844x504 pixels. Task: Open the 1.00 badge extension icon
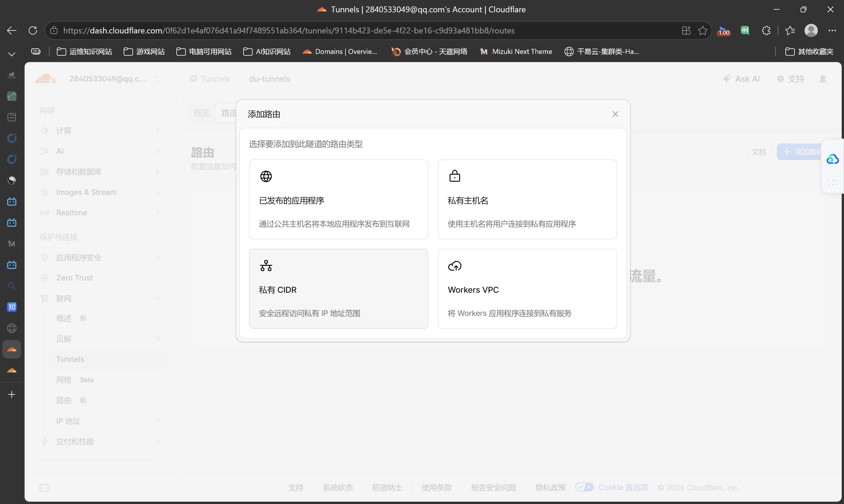coord(724,31)
